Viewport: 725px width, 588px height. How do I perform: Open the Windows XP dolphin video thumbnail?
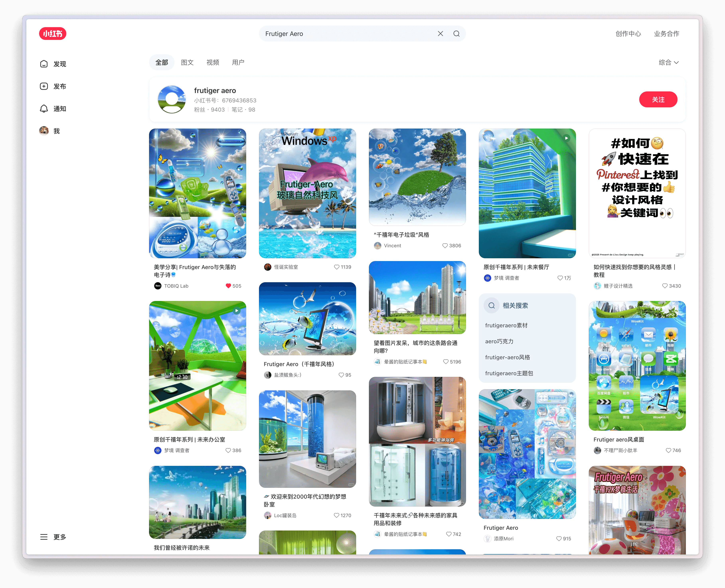(x=307, y=193)
